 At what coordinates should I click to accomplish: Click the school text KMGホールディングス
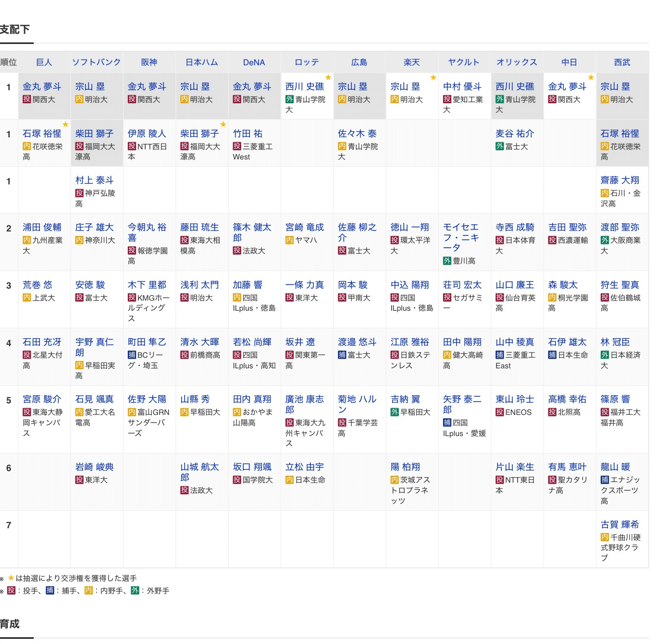149,308
